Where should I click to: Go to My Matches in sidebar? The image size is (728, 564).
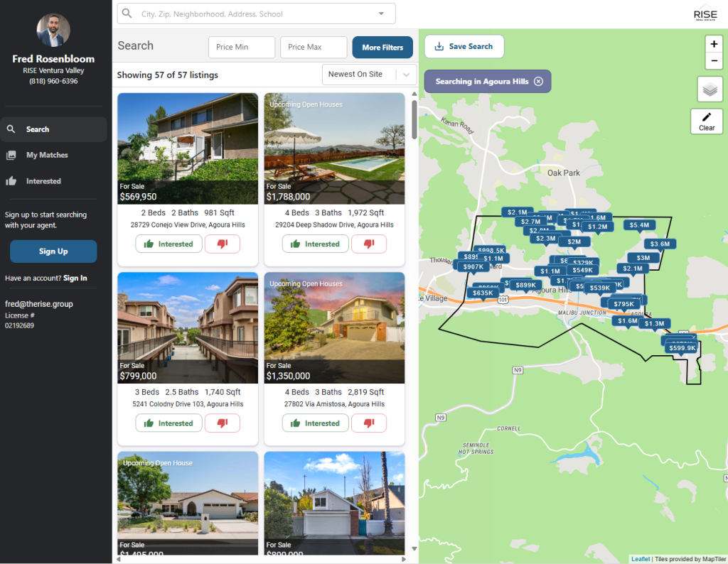(x=47, y=155)
